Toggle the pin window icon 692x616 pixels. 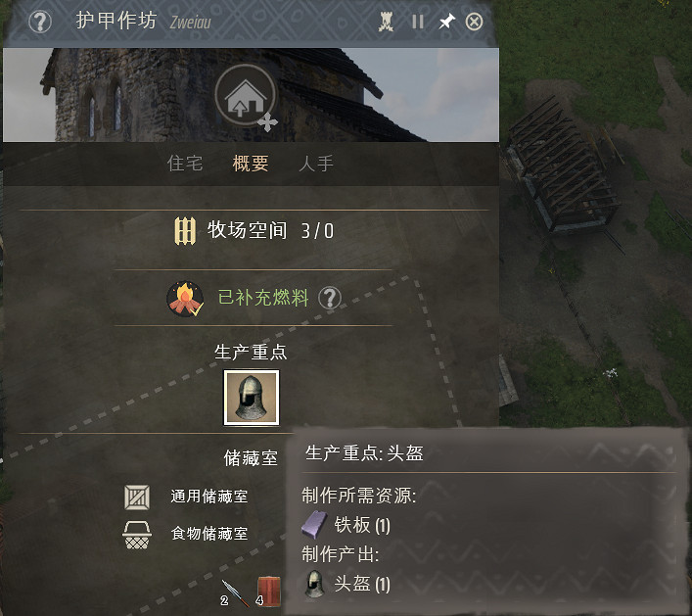446,22
